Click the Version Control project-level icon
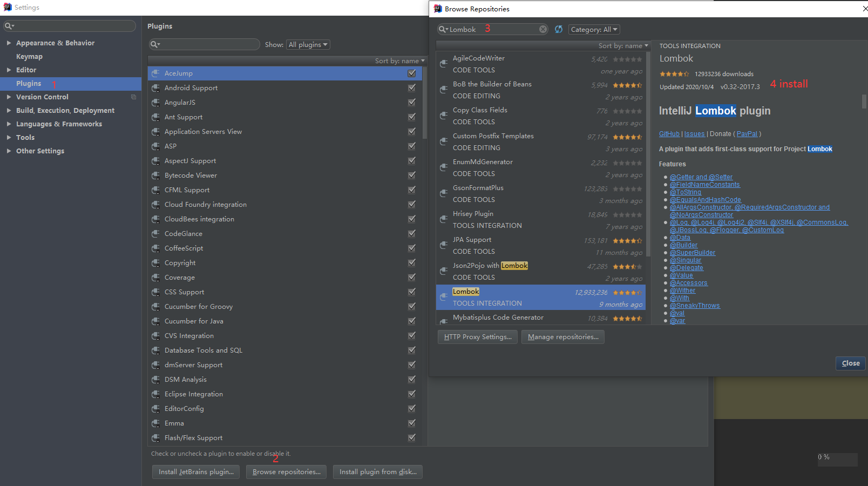Screen dimensions: 868x486 133,97
